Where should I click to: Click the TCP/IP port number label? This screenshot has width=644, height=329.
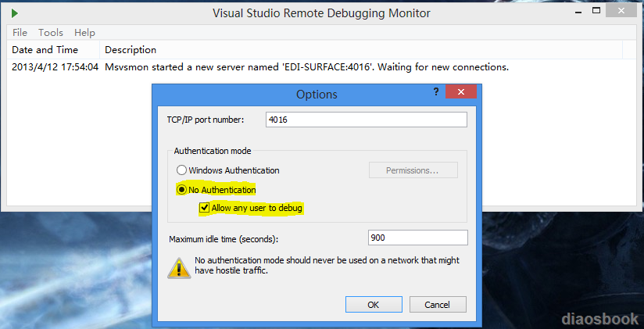(x=206, y=120)
